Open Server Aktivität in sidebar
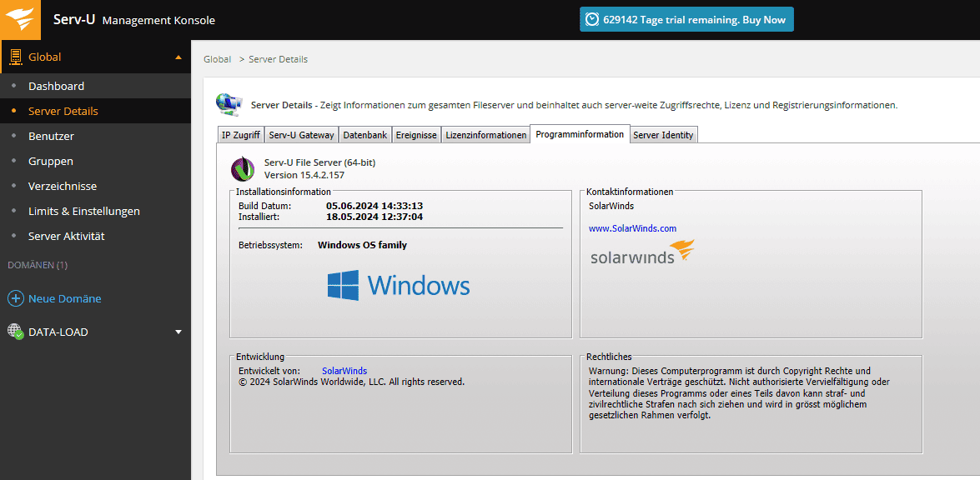This screenshot has height=480, width=980. point(95,236)
